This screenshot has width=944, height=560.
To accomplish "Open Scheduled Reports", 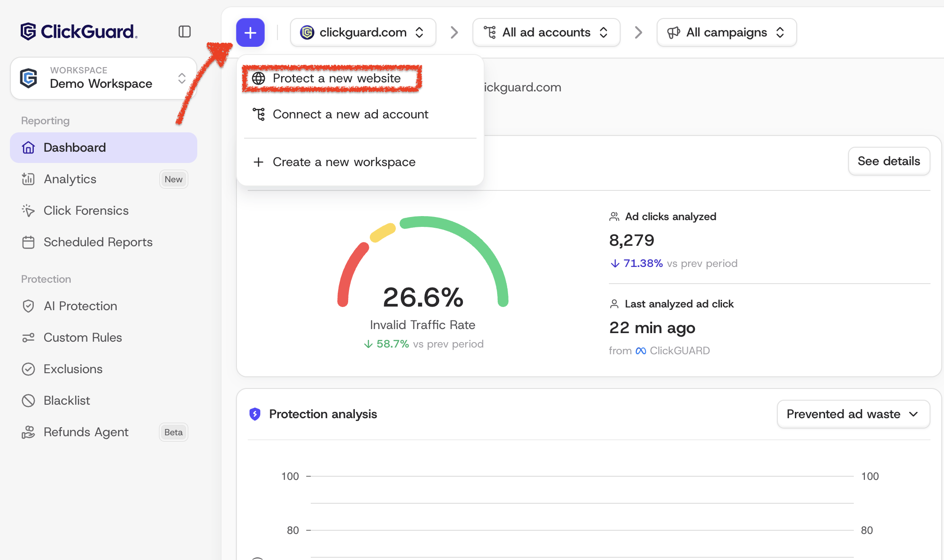I will [104, 242].
